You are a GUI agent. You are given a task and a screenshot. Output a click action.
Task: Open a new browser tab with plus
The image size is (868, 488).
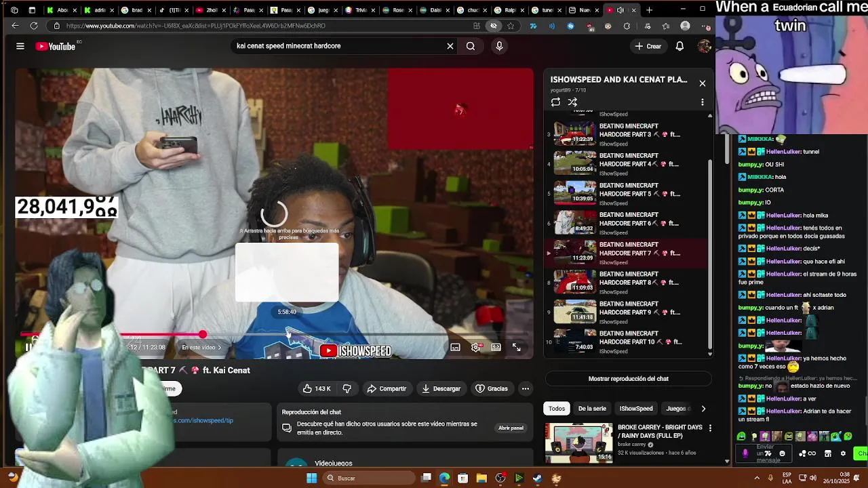(x=649, y=10)
